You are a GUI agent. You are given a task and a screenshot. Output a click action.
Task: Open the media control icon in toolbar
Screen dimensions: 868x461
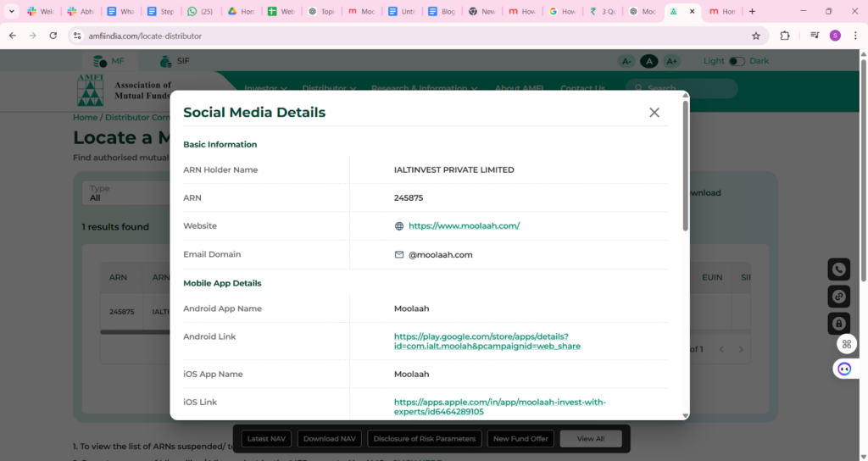tap(815, 36)
